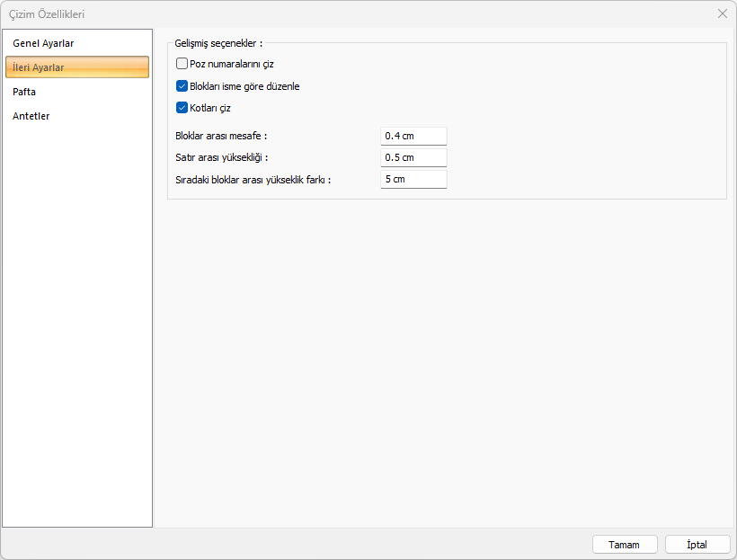Click the Poz numaralarını çiz label text
Image resolution: width=737 pixels, height=560 pixels.
coord(232,64)
